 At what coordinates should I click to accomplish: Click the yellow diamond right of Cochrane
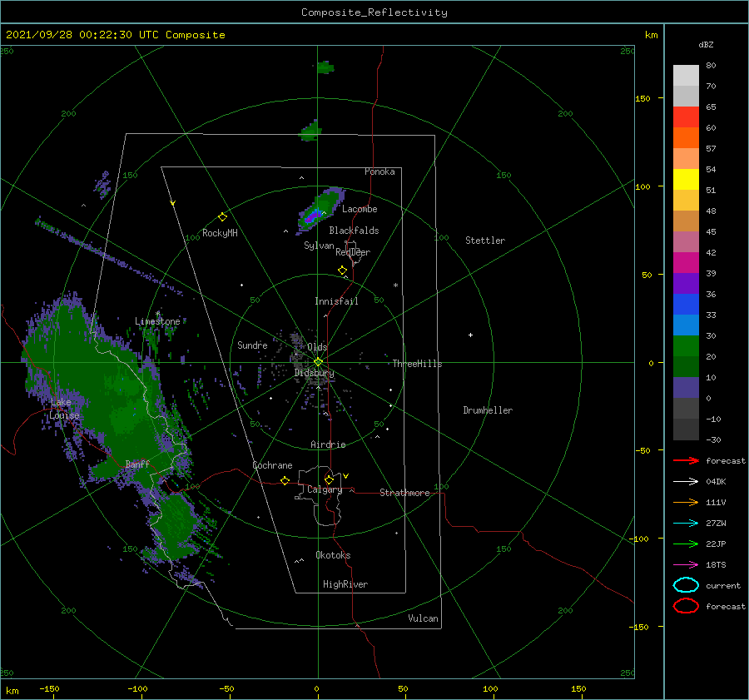click(x=285, y=481)
